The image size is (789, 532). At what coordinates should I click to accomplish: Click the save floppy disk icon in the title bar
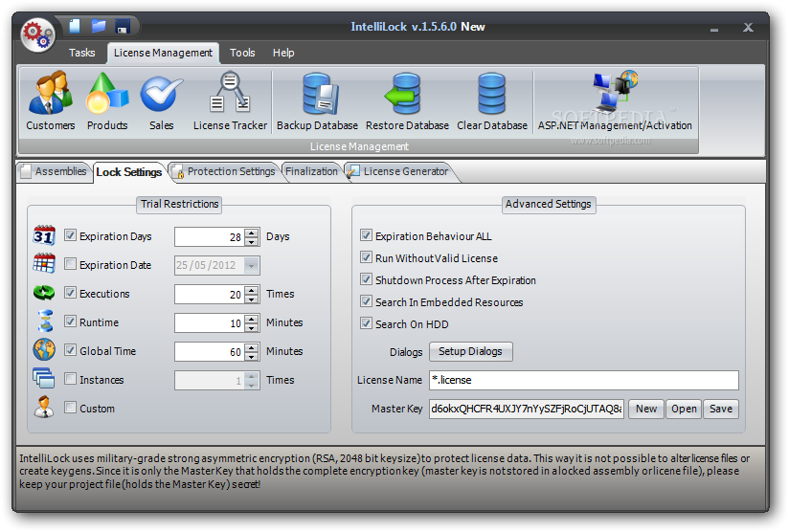tap(123, 26)
